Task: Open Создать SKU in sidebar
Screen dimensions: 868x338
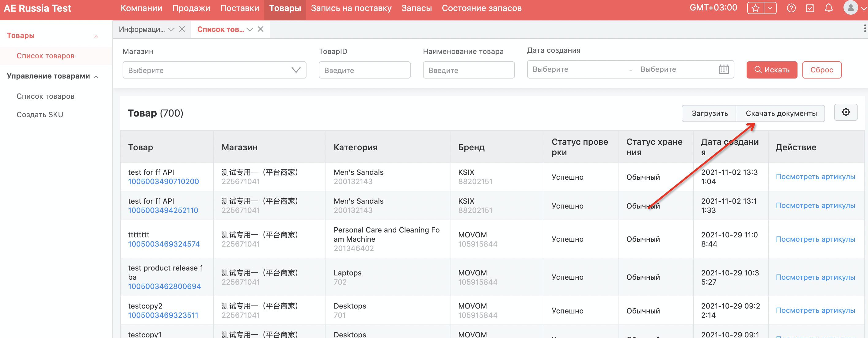Action: pyautogui.click(x=40, y=114)
